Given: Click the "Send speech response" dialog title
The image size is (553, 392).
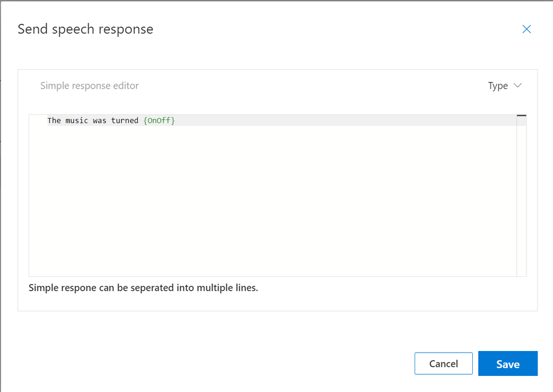Looking at the screenshot, I should tap(85, 29).
